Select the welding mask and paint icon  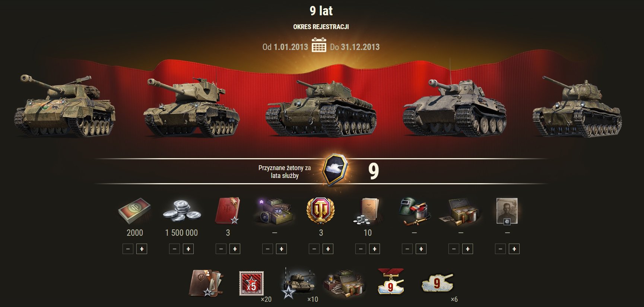tap(414, 212)
